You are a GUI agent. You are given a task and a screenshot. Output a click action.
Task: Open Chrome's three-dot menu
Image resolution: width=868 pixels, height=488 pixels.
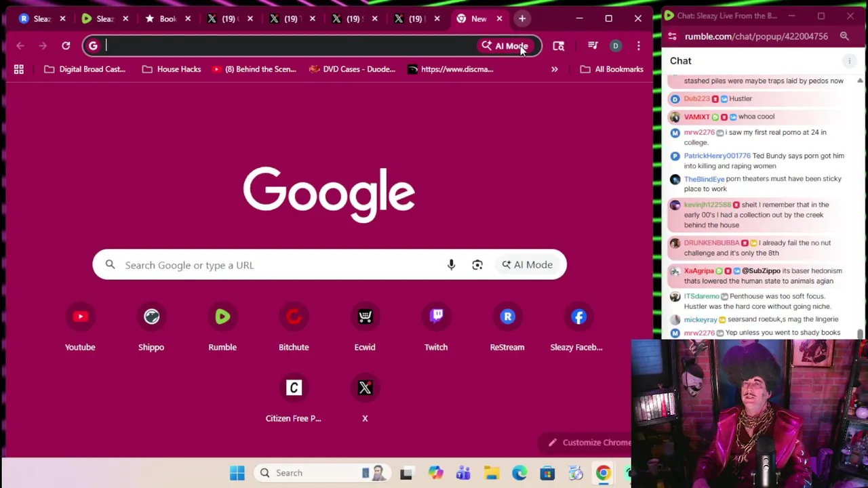pos(638,45)
